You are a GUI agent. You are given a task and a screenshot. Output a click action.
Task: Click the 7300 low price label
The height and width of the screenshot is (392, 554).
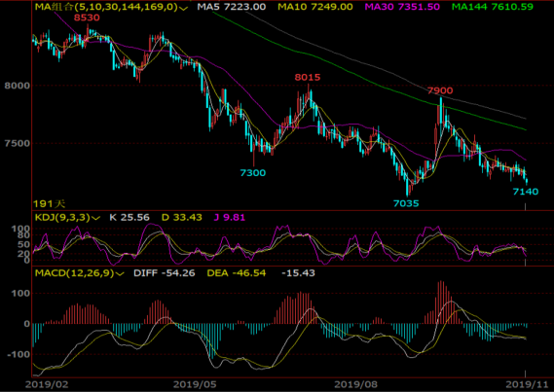coord(252,173)
